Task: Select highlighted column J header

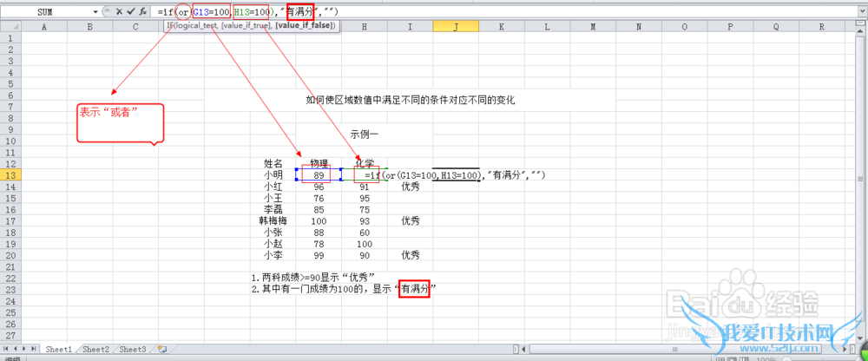Action: pos(456,26)
